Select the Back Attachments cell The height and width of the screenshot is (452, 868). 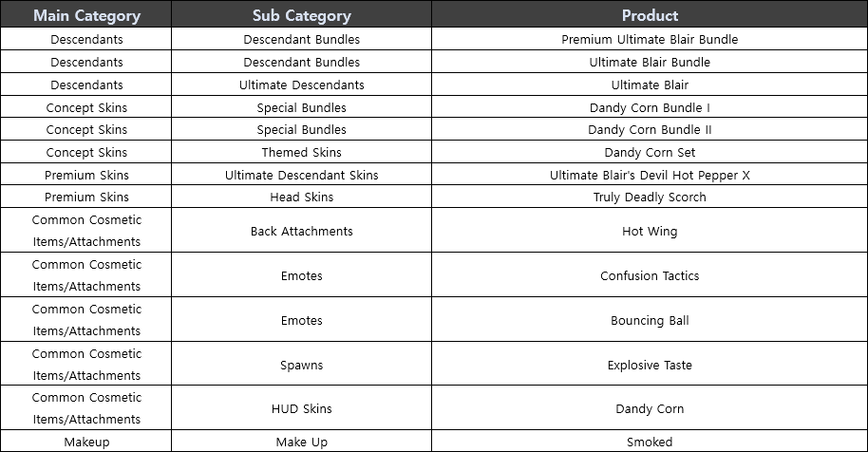click(x=302, y=231)
